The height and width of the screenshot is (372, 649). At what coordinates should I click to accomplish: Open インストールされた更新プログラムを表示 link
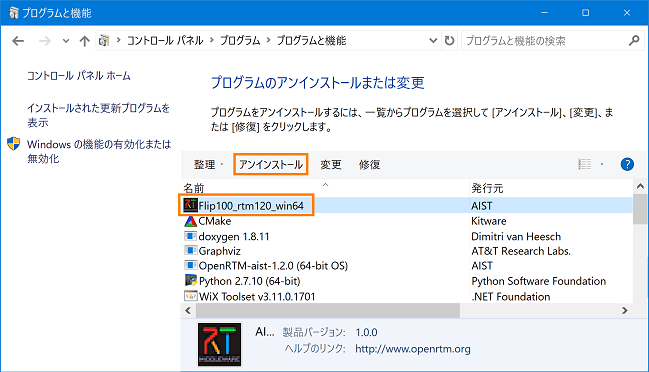click(99, 115)
